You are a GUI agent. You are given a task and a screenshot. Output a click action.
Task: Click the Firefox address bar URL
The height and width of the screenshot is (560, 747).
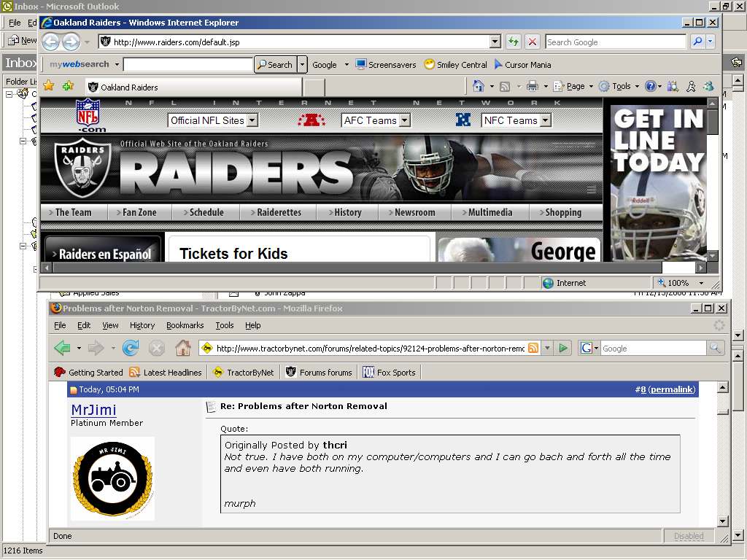(x=370, y=348)
